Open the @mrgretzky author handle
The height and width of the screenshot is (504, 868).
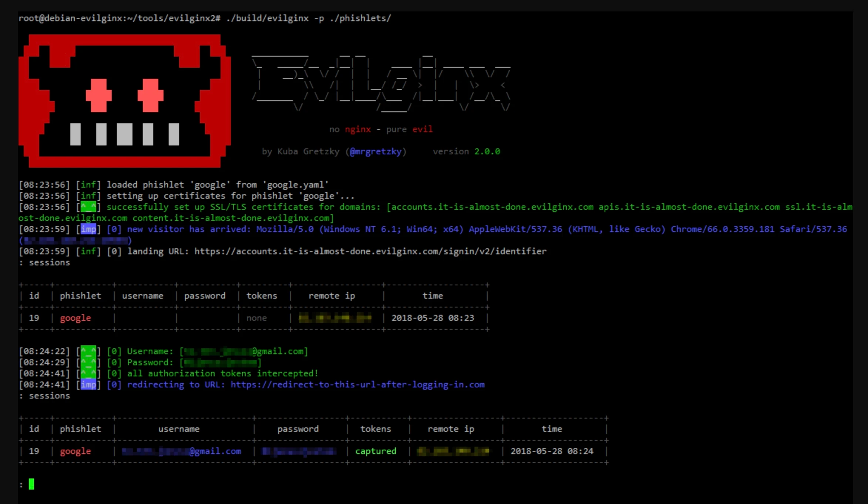tap(376, 151)
